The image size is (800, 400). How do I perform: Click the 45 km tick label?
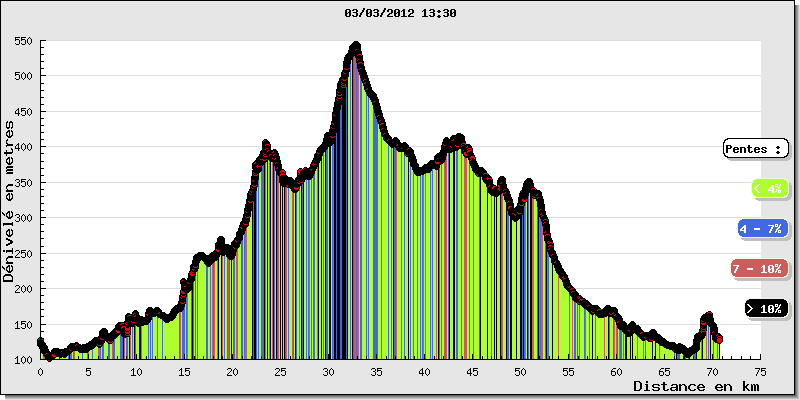472,371
